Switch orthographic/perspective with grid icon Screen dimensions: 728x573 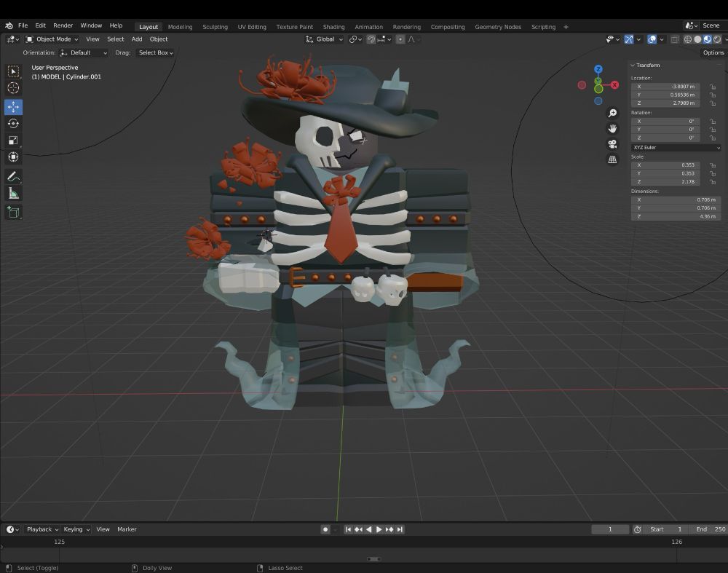coord(612,159)
